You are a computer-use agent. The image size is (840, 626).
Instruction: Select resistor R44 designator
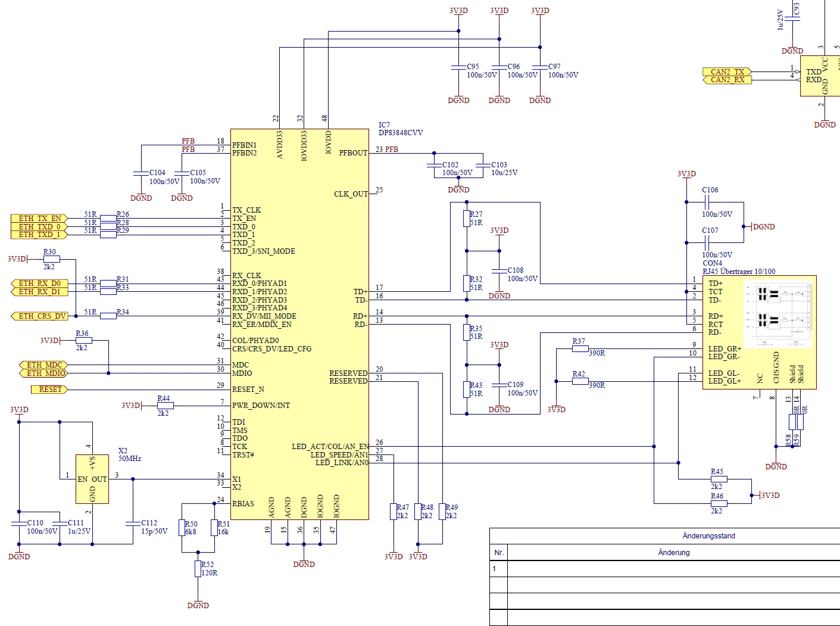coord(163,398)
